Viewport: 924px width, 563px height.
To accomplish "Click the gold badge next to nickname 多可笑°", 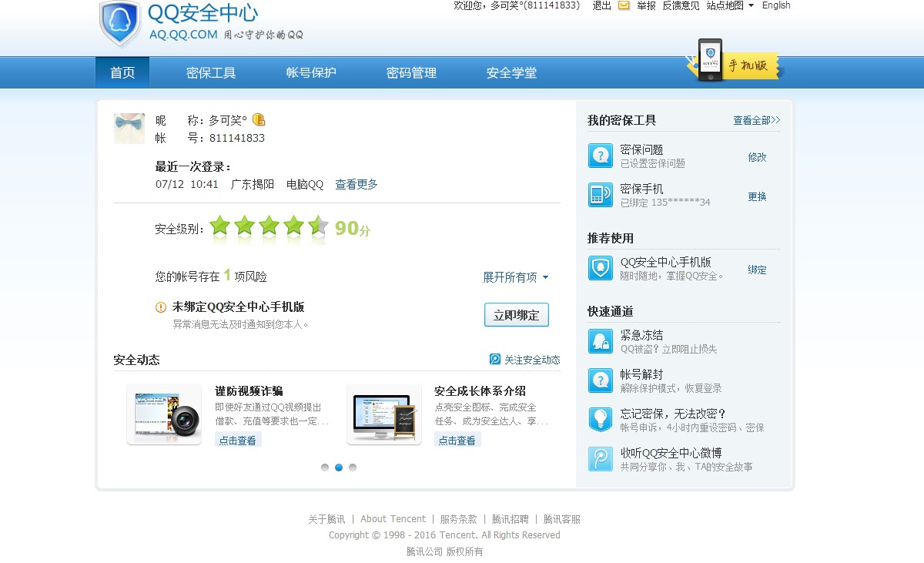I will click(x=259, y=119).
